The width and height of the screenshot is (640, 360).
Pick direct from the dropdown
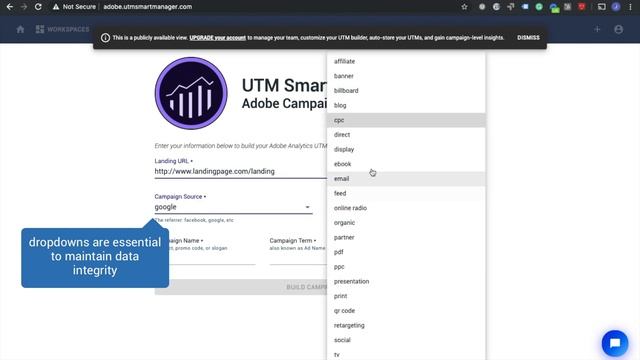pyautogui.click(x=406, y=135)
